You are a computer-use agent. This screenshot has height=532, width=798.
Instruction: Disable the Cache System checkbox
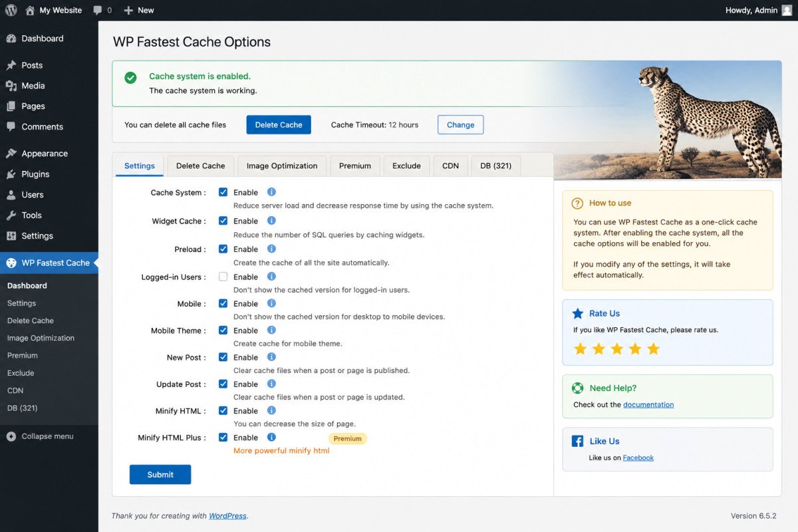coord(223,192)
